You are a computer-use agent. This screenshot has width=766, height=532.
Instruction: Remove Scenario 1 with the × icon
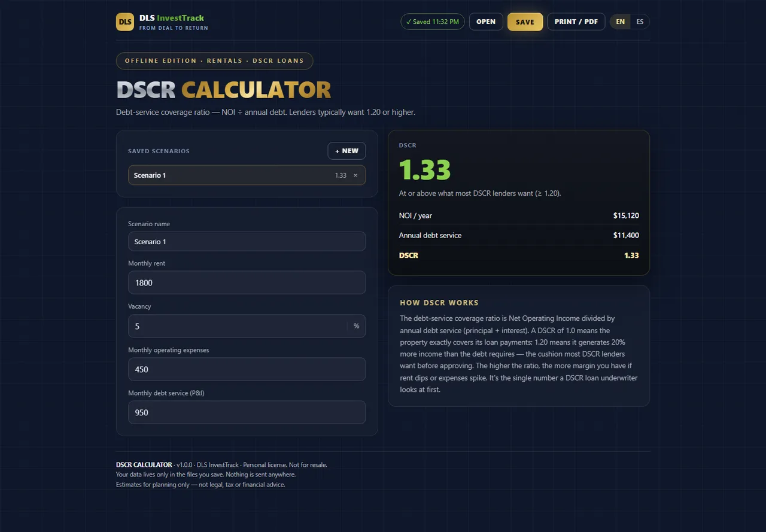[x=355, y=175]
